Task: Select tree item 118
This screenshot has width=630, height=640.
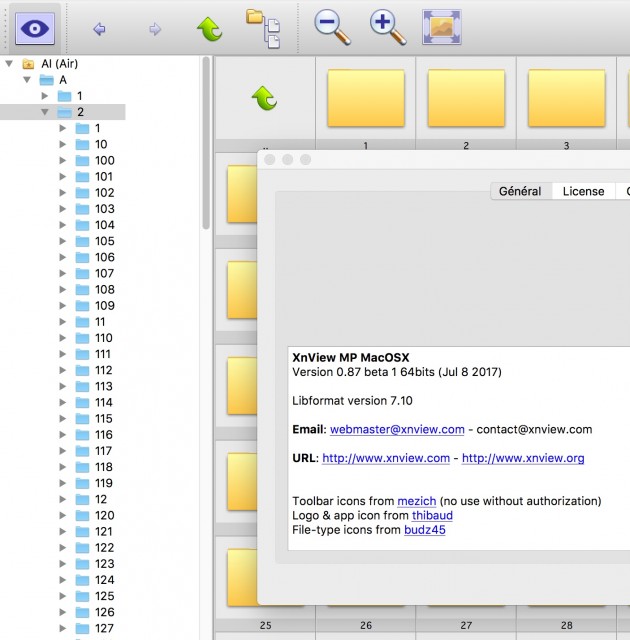Action: tap(104, 467)
